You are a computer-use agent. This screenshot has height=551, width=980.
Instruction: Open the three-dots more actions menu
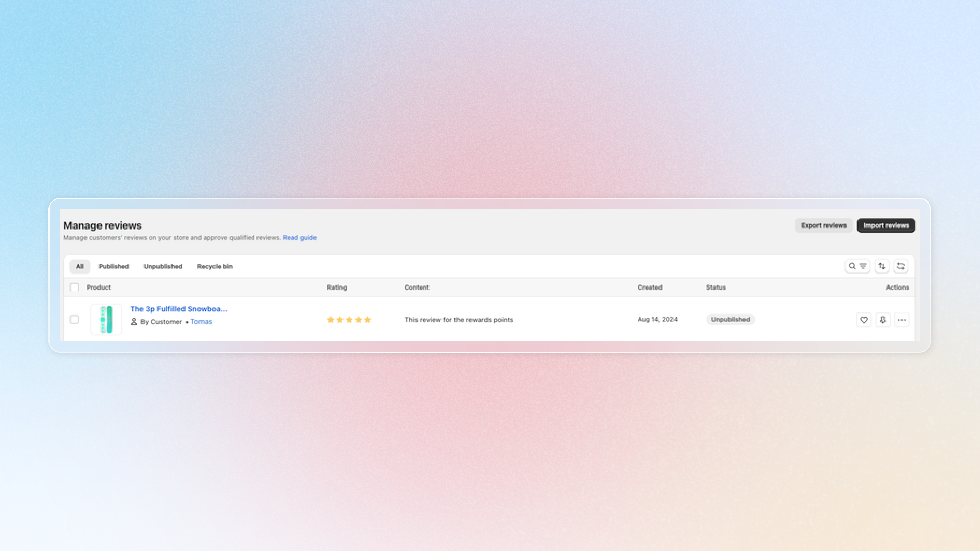click(902, 320)
